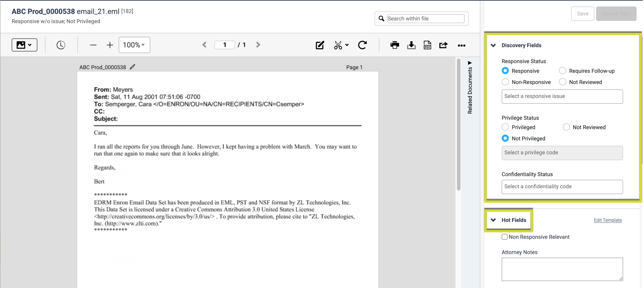Open scissors tool dropdown arrow
The width and height of the screenshot is (644, 288).
(x=347, y=45)
